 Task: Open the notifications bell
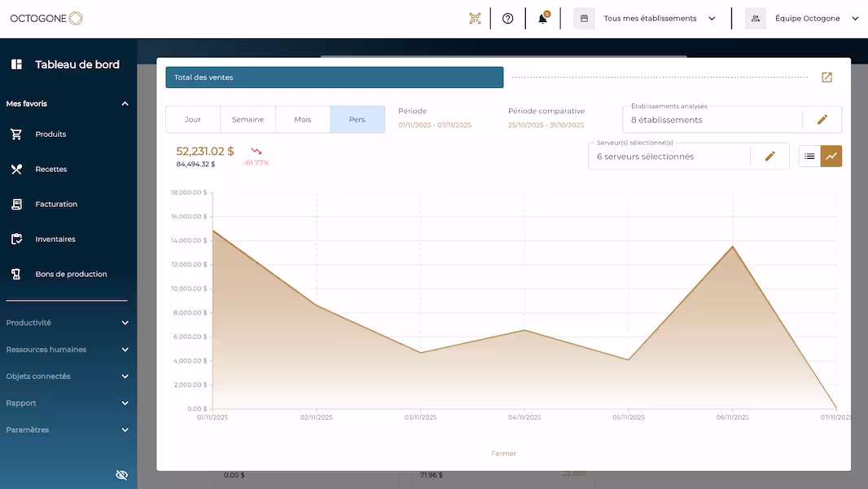pos(541,17)
